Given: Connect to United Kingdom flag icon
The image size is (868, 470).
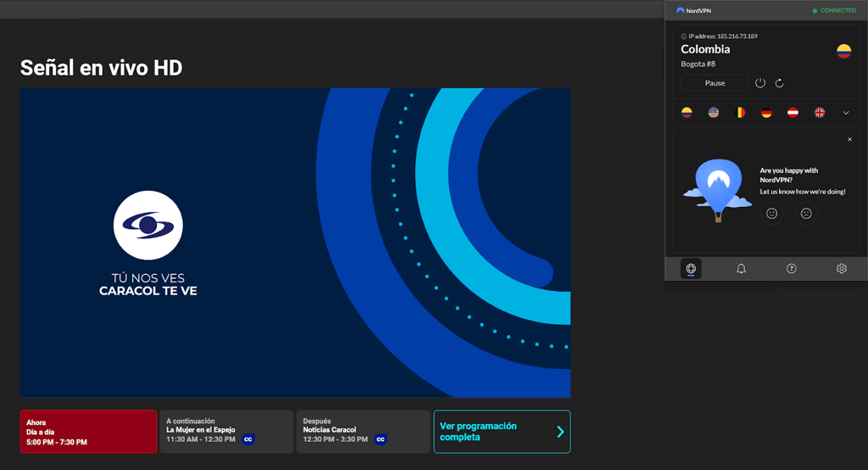Looking at the screenshot, I should pyautogui.click(x=820, y=113).
